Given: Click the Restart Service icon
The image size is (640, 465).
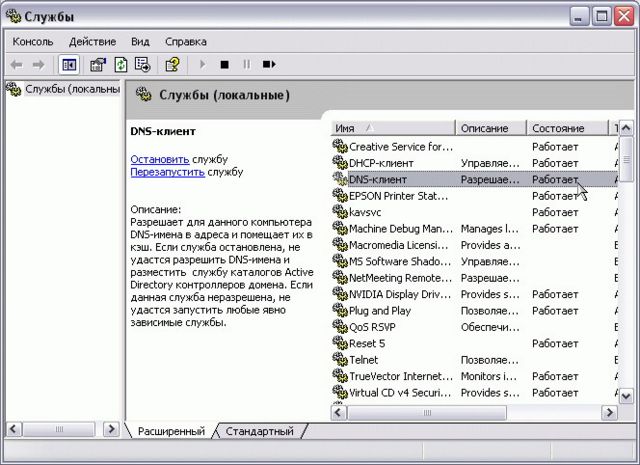Looking at the screenshot, I should pos(269,65).
